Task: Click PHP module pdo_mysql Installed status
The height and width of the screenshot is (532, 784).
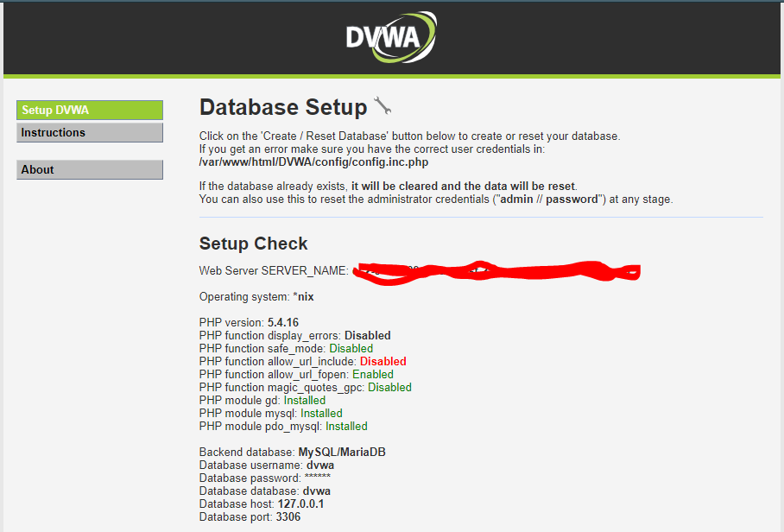Action: (x=346, y=427)
